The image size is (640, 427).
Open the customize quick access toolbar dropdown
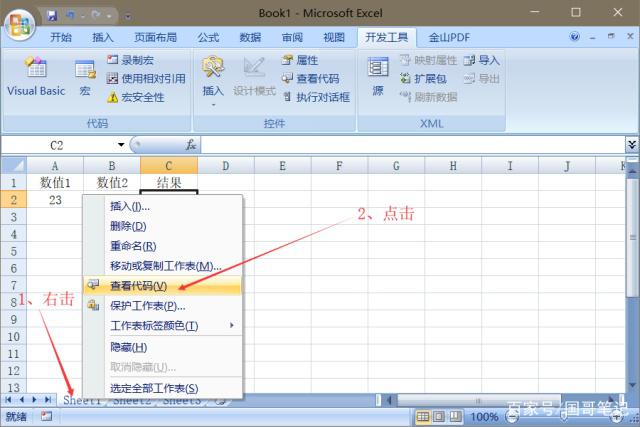tap(128, 16)
